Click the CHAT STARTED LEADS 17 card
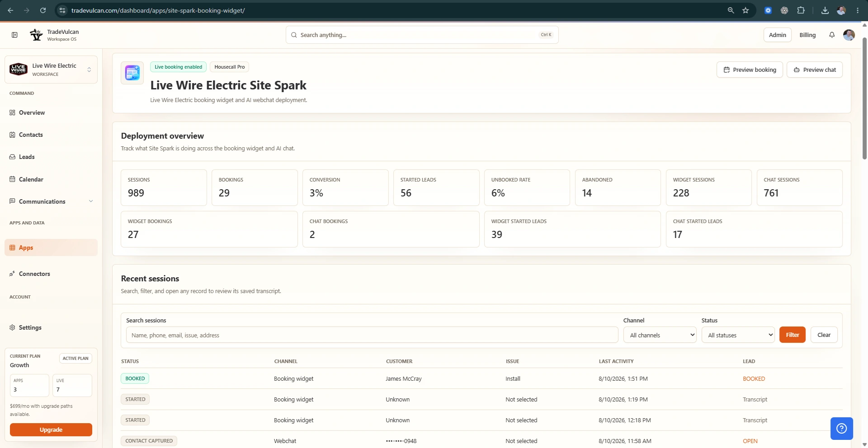 click(x=754, y=229)
